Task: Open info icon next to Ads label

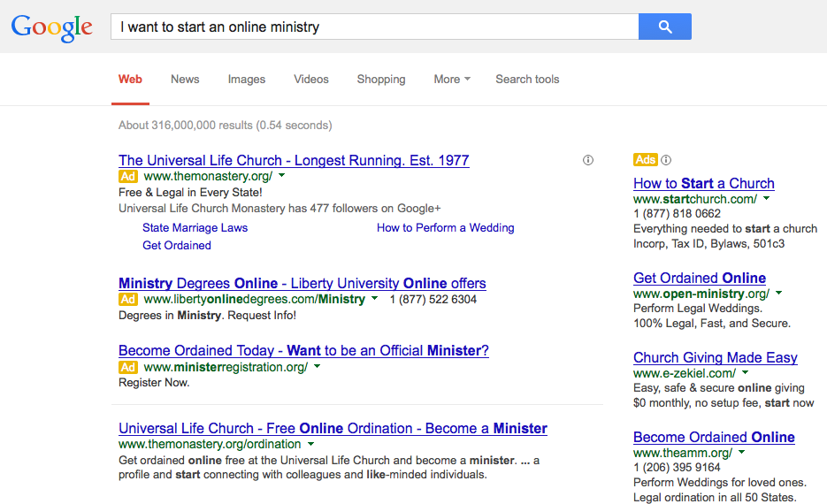Action: 666,160
